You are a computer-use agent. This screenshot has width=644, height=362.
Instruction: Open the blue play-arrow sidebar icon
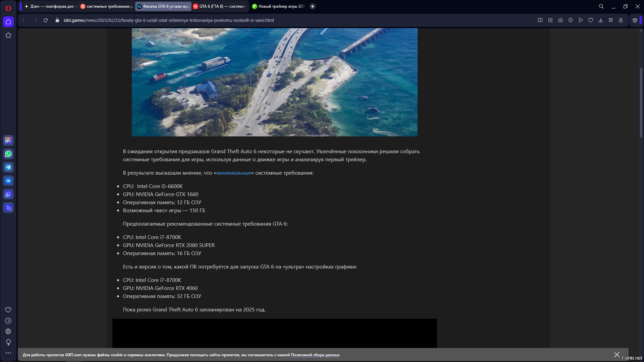coord(8,207)
